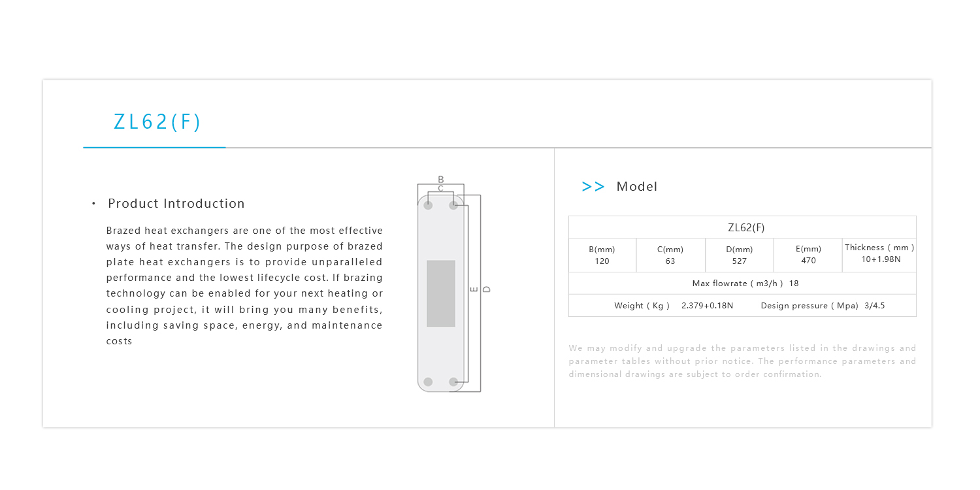
Task: Click the Model section heading
Action: tap(637, 187)
